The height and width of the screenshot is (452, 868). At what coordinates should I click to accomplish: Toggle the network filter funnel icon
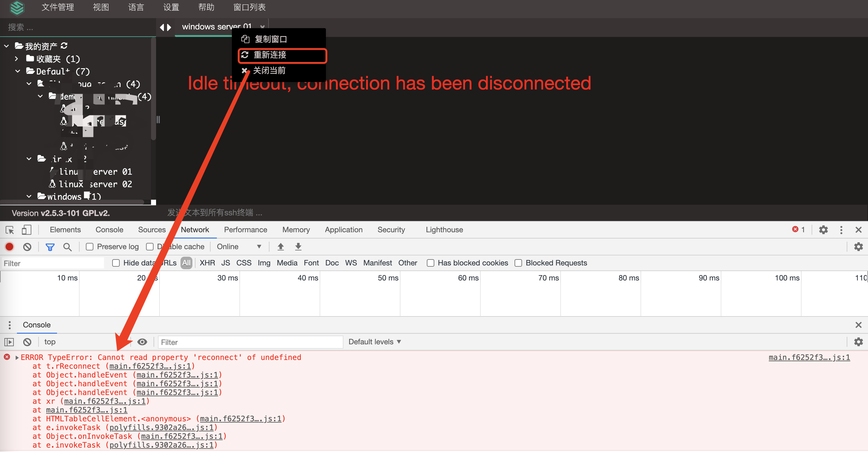[50, 247]
